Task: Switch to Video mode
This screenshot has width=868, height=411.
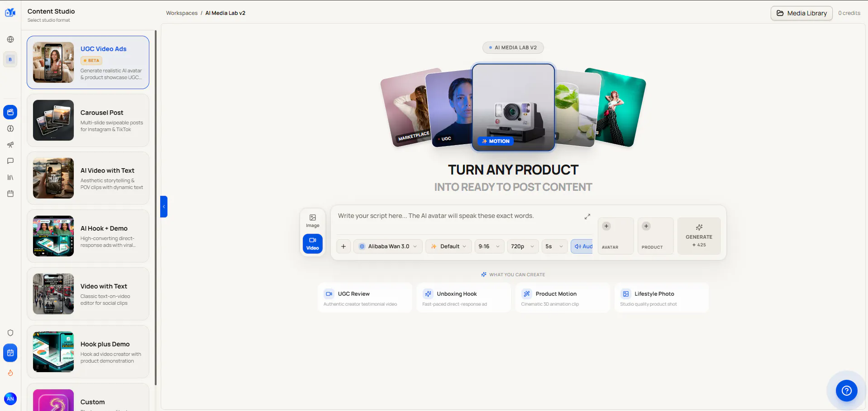Action: pos(313,244)
